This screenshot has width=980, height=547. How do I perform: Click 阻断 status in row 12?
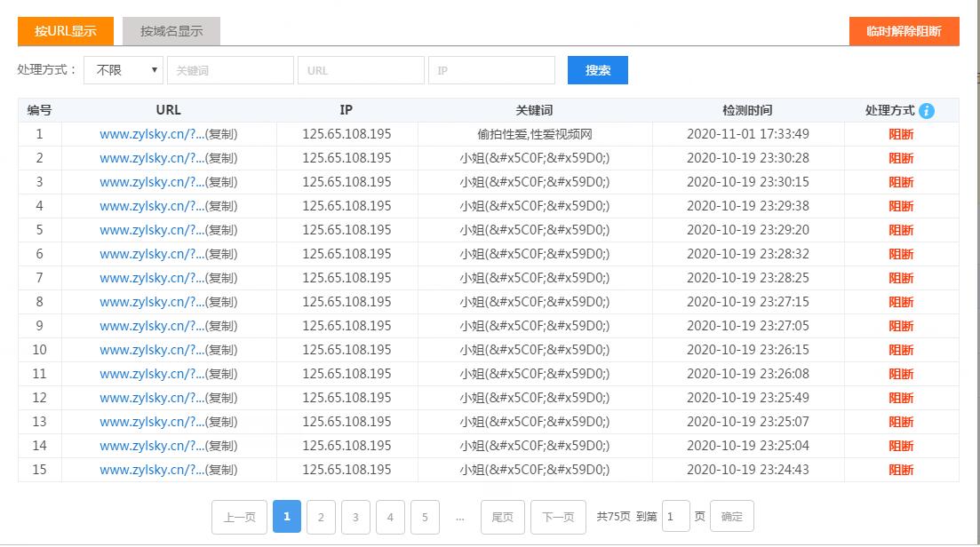click(x=901, y=398)
